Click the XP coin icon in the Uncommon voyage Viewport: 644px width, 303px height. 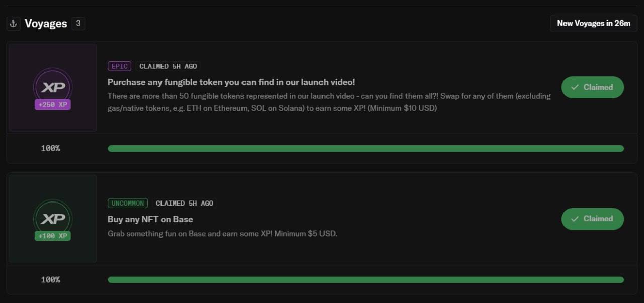(53, 219)
